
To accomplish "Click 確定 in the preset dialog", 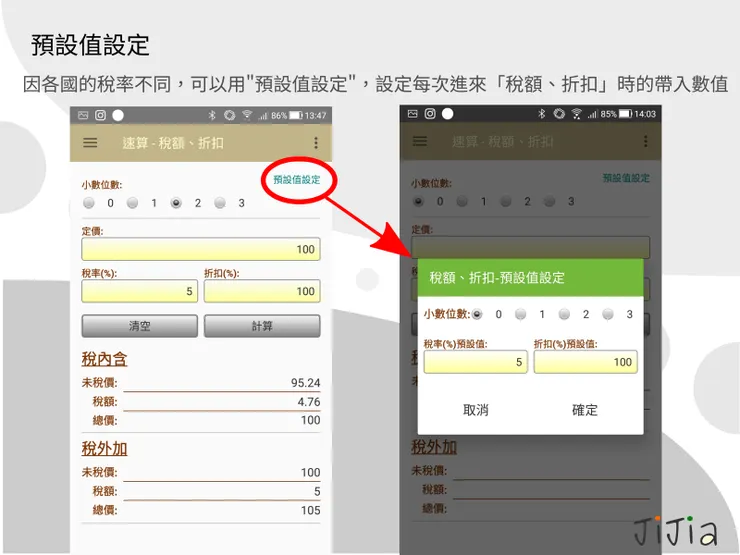I will 585,410.
